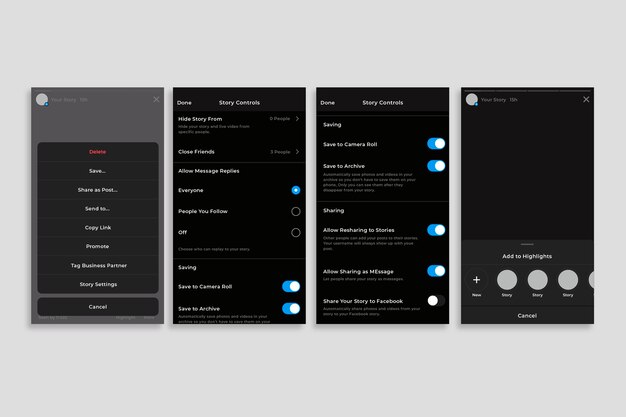Tap the 'Allow Message Replies' heading
This screenshot has height=417, width=626.
point(209,171)
